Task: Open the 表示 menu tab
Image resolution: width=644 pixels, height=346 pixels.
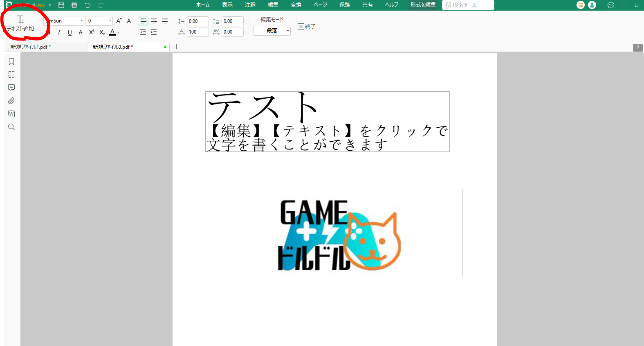Action: 227,5
